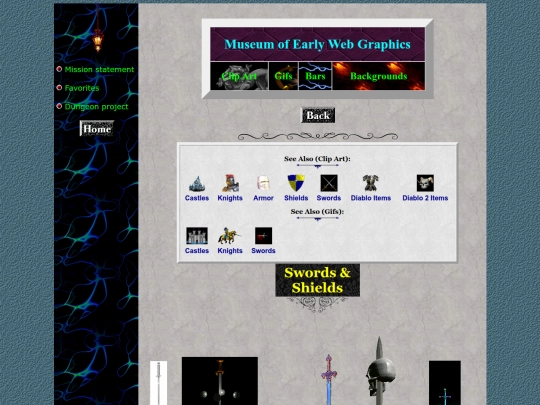Screen dimensions: 540x405
Task: Click the mounted Knights gifs icon
Action: [x=229, y=236]
